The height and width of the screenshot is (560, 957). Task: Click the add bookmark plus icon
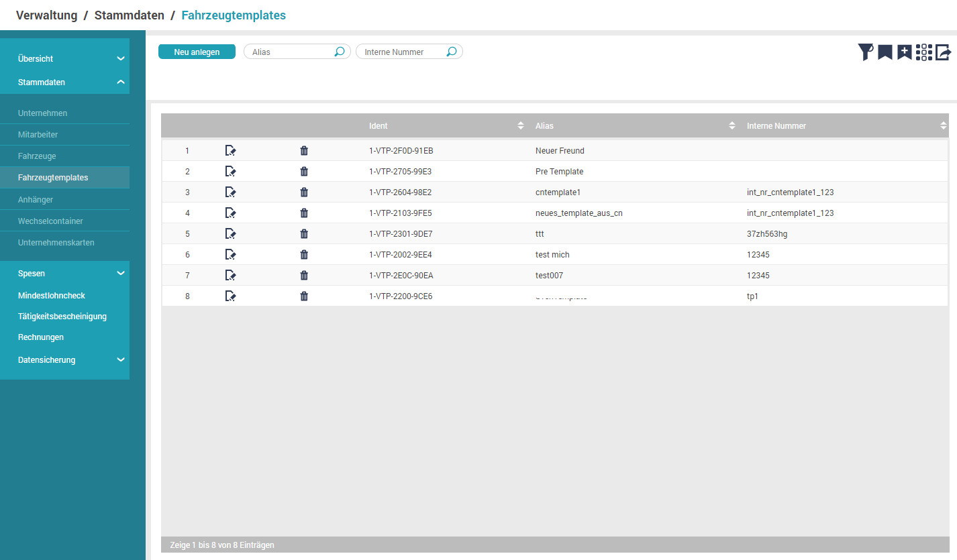click(x=905, y=52)
